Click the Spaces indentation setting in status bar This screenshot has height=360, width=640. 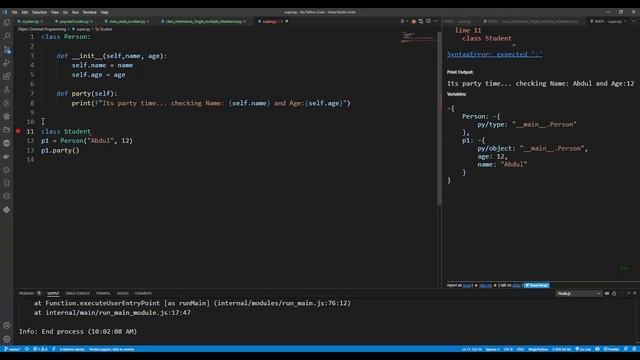(x=493, y=349)
